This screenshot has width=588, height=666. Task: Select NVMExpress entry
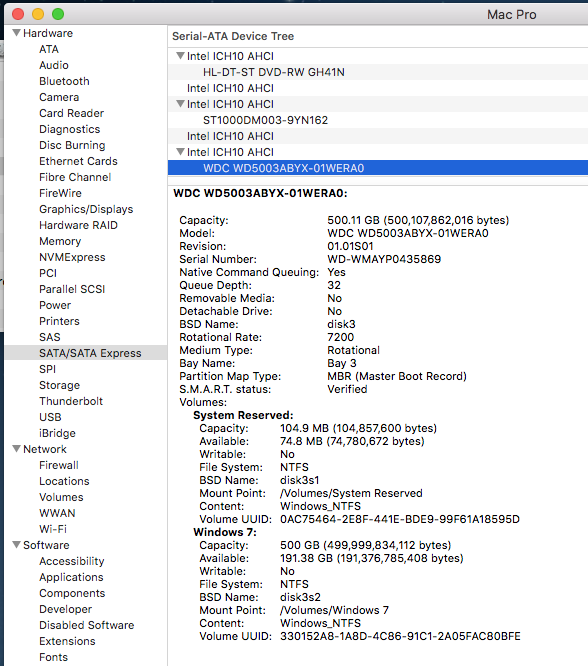pos(72,257)
